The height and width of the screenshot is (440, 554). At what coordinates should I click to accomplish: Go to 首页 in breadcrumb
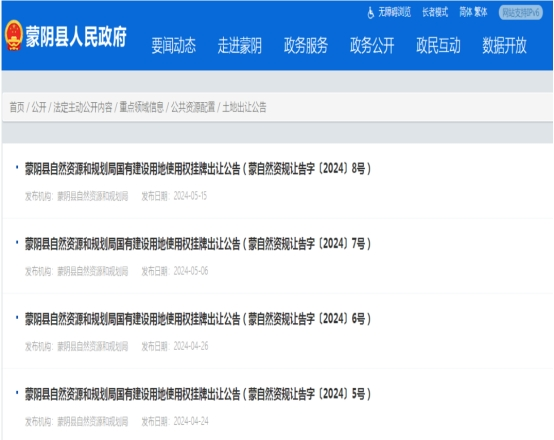(x=17, y=107)
